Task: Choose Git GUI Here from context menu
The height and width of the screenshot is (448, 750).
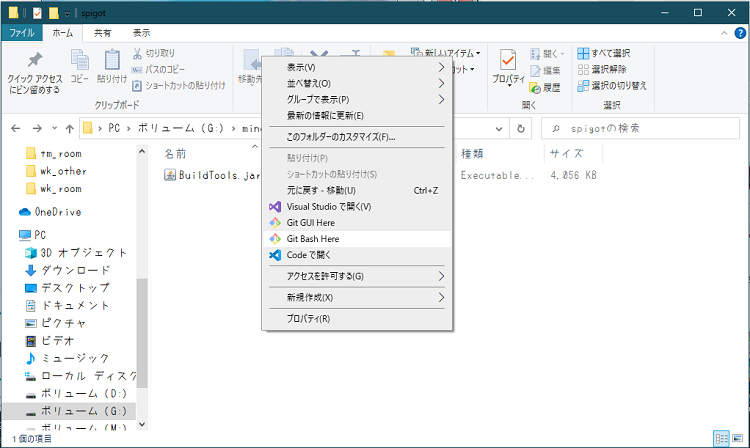Action: [x=311, y=223]
